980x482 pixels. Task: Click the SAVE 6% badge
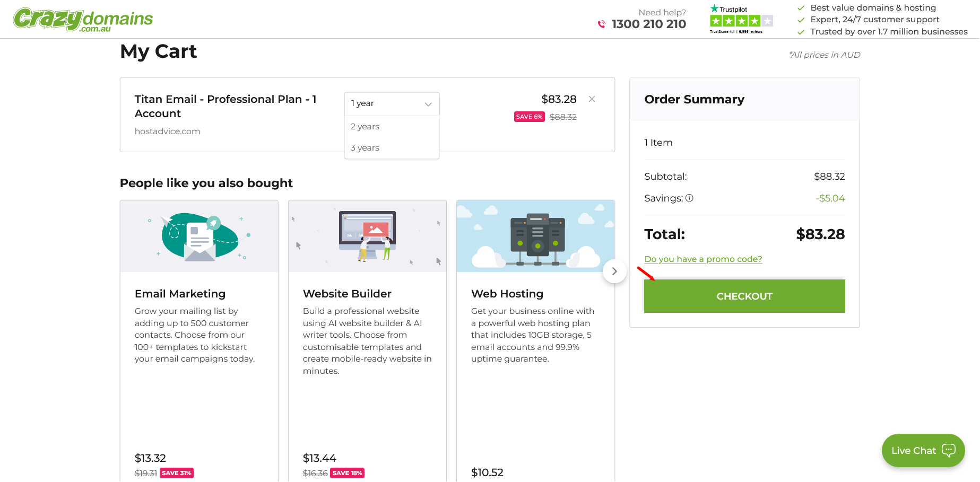pyautogui.click(x=529, y=117)
